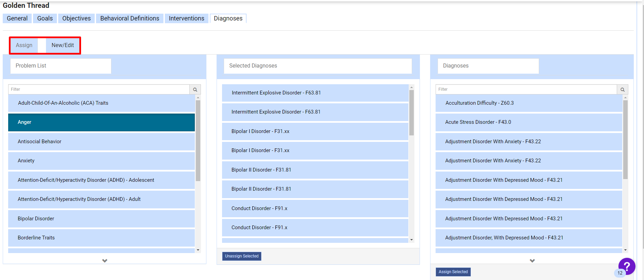Screen dimensions: 644x280
Task: Focus the Diagnoses filter input box
Action: pyautogui.click(x=526, y=89)
